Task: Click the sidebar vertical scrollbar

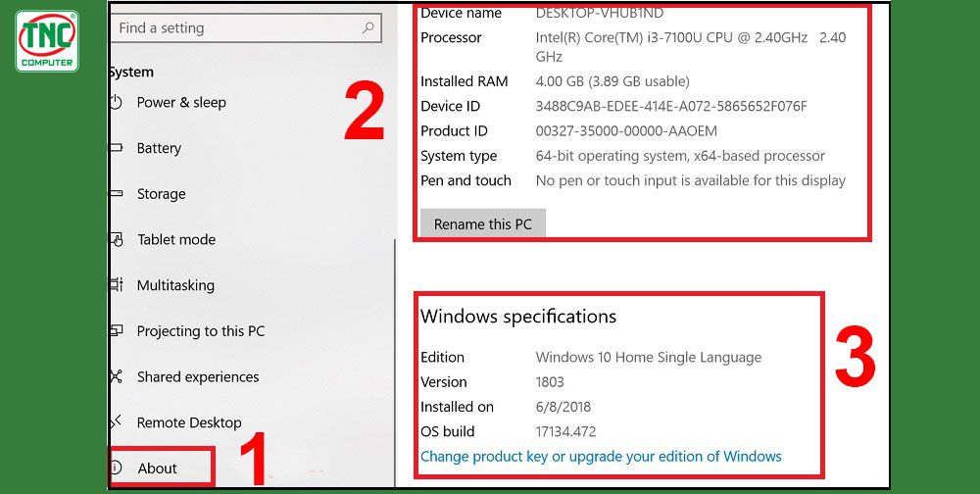Action: pos(394,363)
